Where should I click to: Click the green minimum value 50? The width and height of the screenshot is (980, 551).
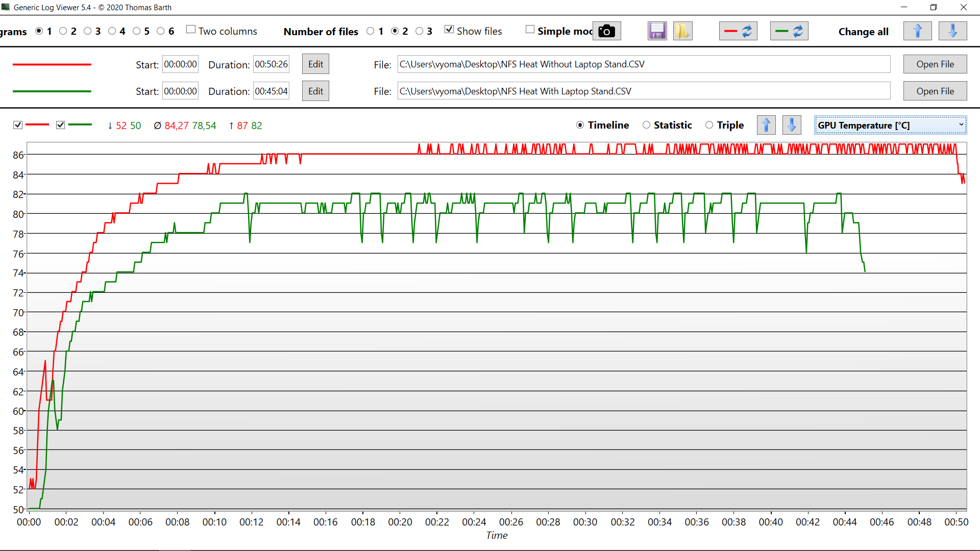(x=135, y=126)
